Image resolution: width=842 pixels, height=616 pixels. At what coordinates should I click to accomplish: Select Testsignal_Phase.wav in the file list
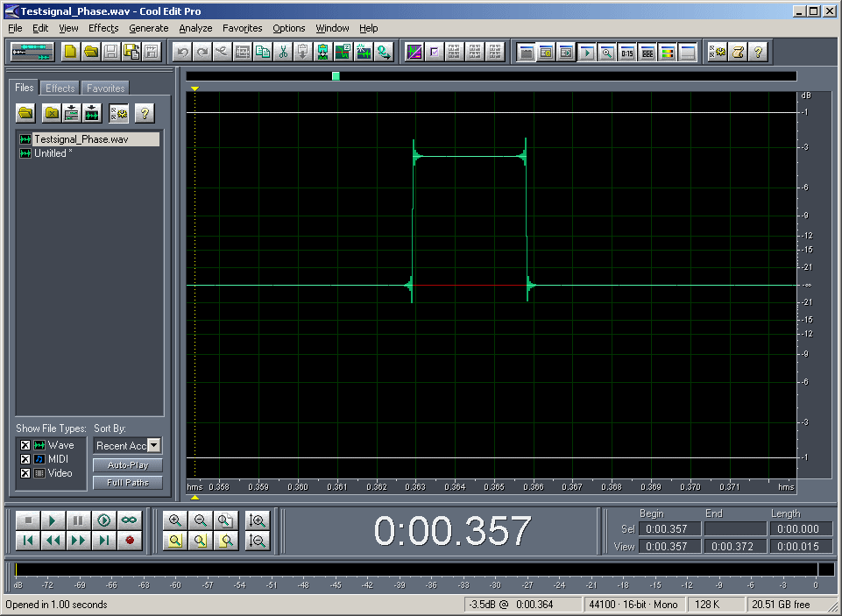[x=81, y=139]
